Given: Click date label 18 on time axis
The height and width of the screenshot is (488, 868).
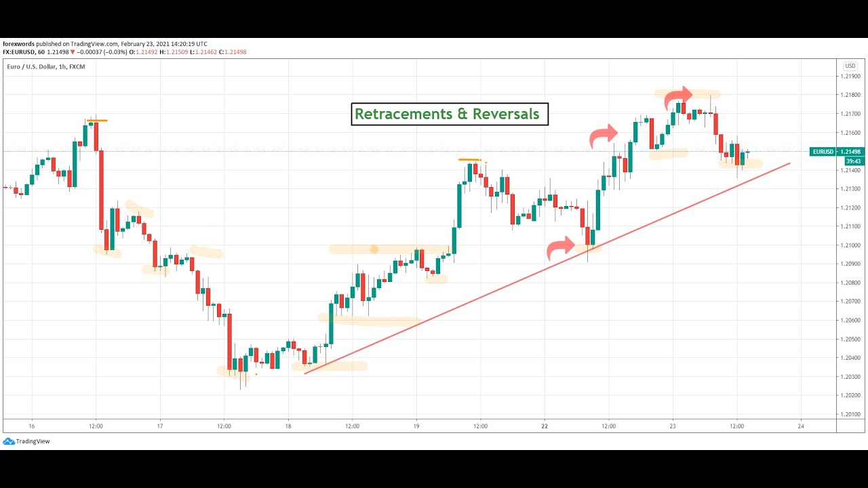Looking at the screenshot, I should click(x=288, y=426).
